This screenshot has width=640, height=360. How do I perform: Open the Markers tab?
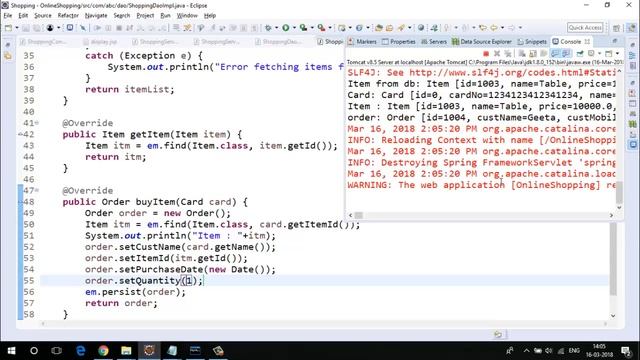[x=362, y=42]
